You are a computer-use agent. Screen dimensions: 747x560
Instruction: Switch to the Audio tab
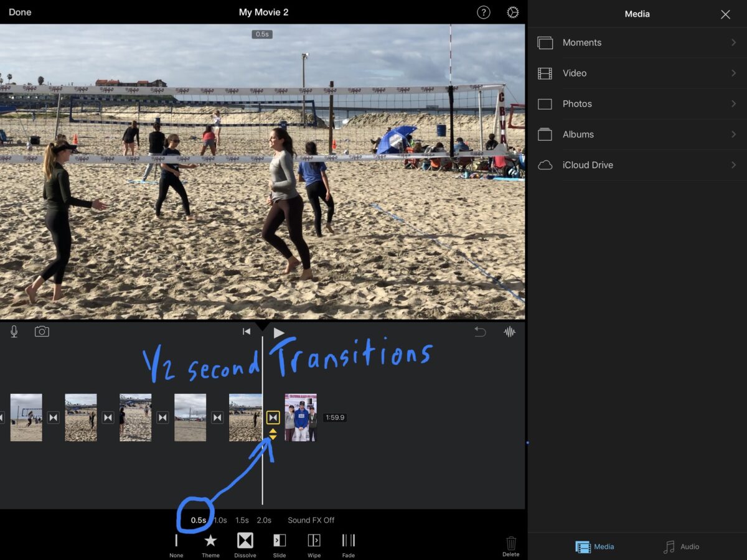(682, 546)
